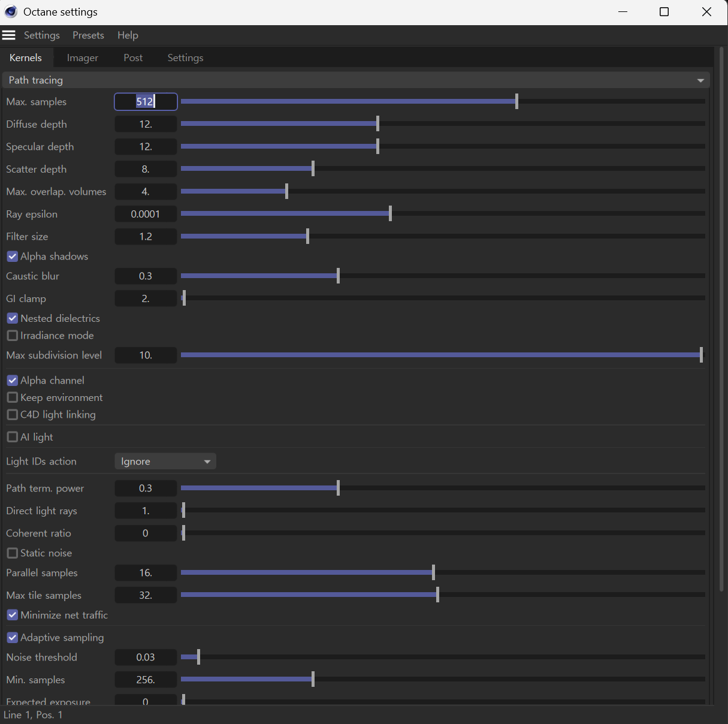Image resolution: width=728 pixels, height=724 pixels.
Task: Click the Max. samples value field
Action: point(146,102)
